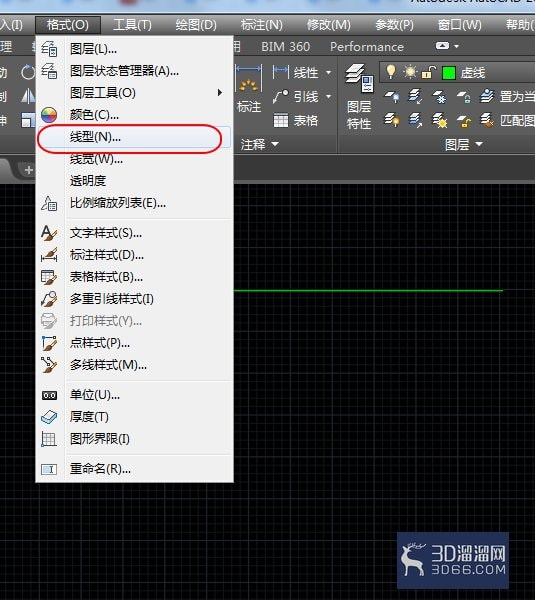Viewport: 535px width, 600px height.
Task: Select the 引线 leader tool
Action: (x=295, y=96)
